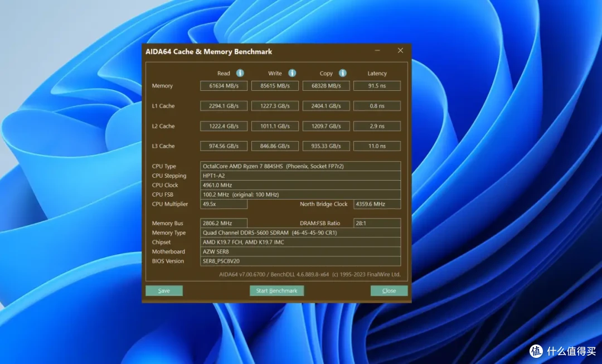Click the Copy column header
The width and height of the screenshot is (602, 364).
pyautogui.click(x=326, y=74)
